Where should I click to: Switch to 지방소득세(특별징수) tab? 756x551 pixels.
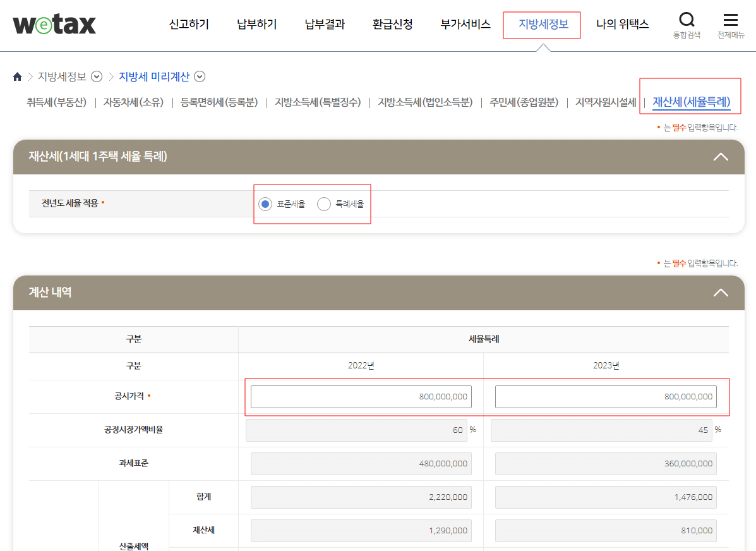(x=318, y=102)
